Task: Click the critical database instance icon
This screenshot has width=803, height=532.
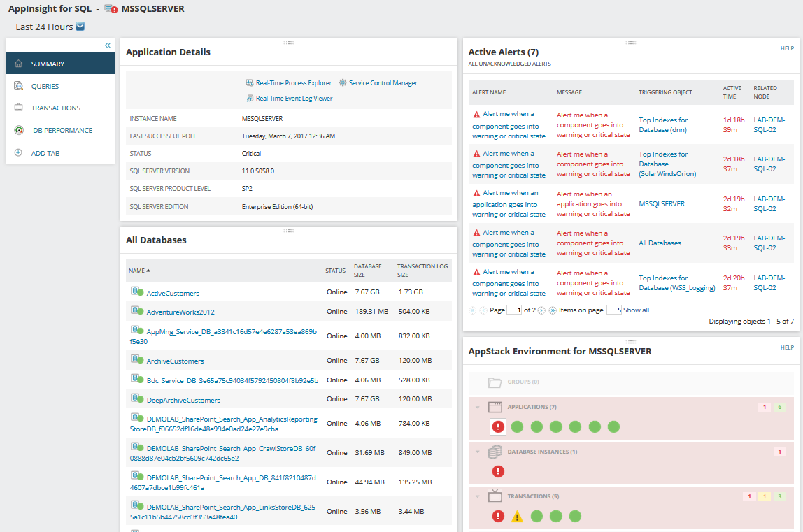Action: coord(498,471)
